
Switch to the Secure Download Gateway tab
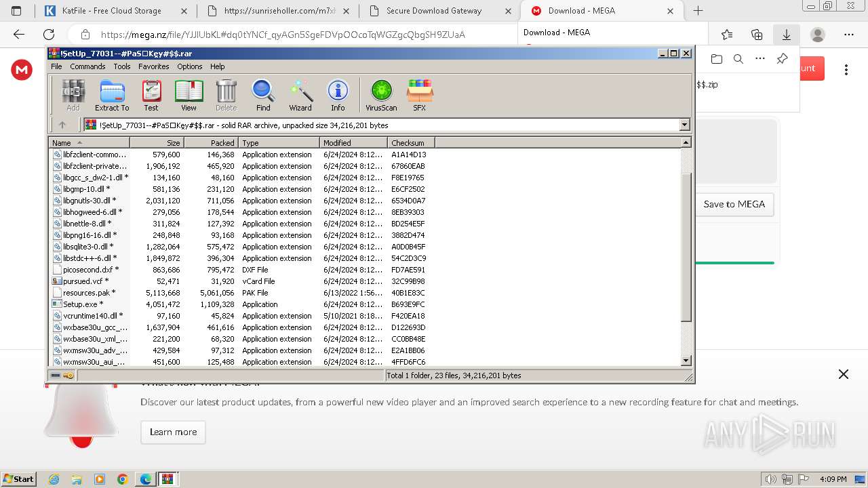click(440, 11)
